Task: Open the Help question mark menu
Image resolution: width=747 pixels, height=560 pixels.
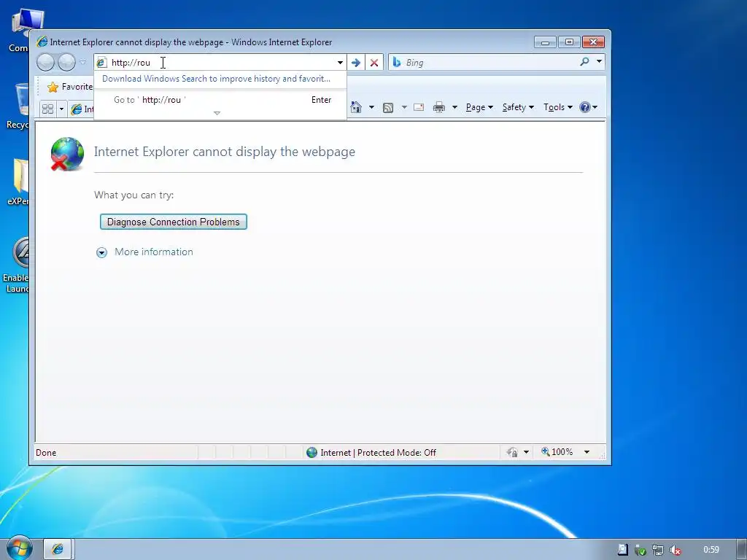Action: [x=589, y=107]
